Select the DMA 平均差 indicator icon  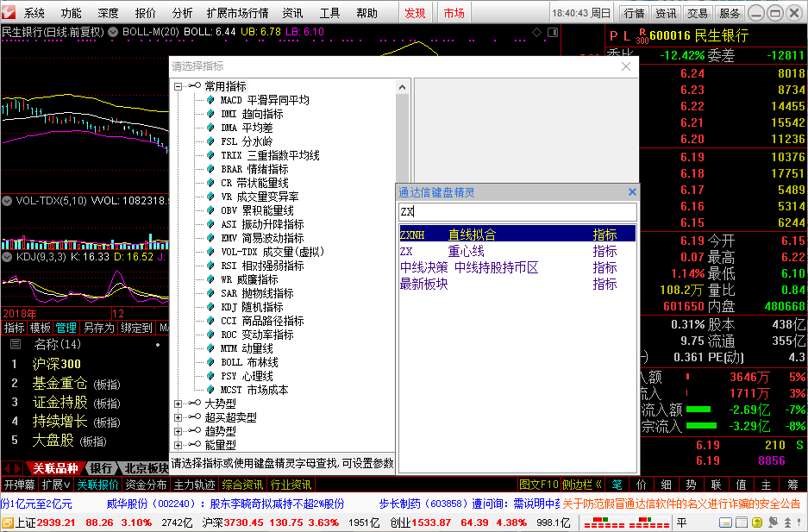click(210, 128)
